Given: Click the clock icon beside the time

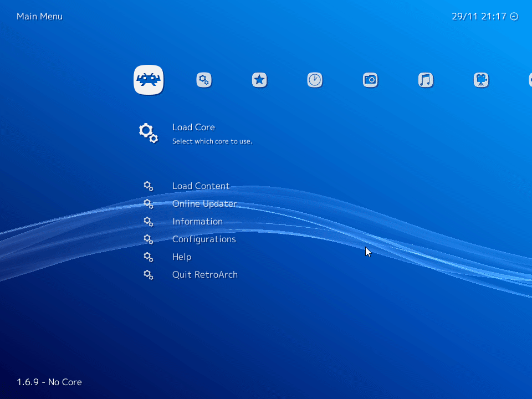Looking at the screenshot, I should pyautogui.click(x=514, y=17).
